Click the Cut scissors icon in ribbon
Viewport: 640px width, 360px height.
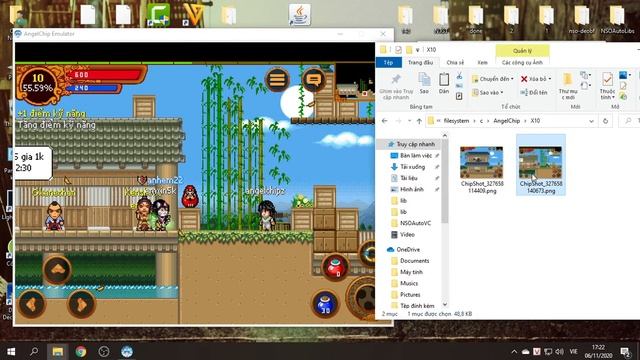459,76
